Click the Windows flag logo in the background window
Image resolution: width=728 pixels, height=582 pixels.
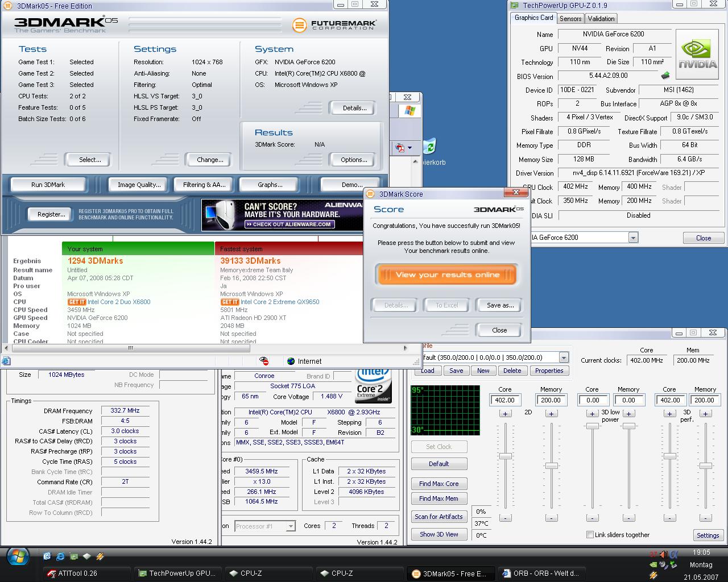coord(409,111)
